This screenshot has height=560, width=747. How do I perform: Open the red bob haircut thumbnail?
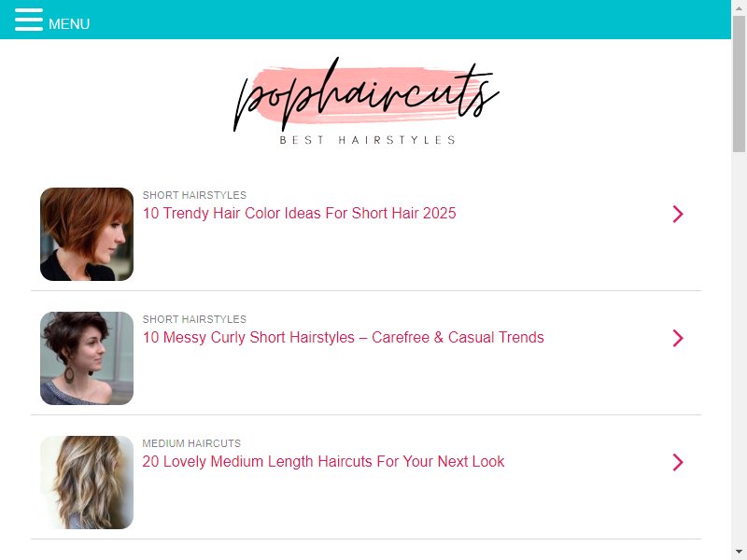point(87,234)
